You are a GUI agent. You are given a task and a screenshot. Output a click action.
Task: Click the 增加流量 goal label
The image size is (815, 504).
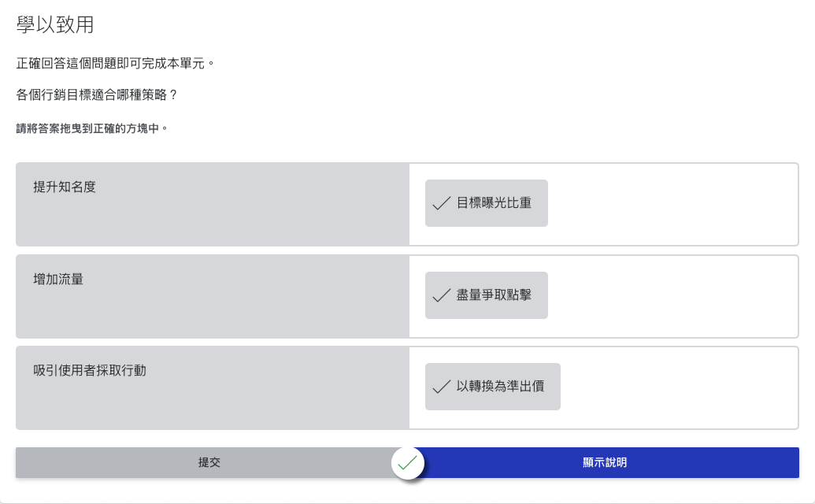(58, 279)
